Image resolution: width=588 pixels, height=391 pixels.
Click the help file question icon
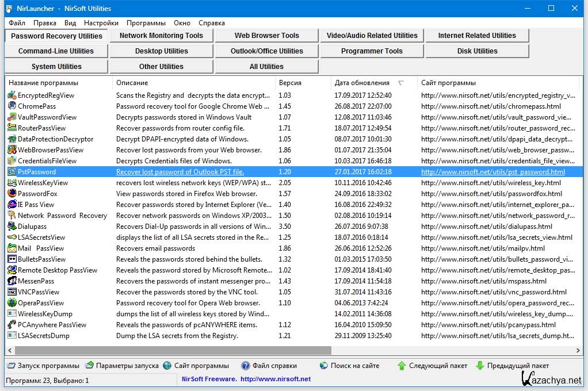246,366
